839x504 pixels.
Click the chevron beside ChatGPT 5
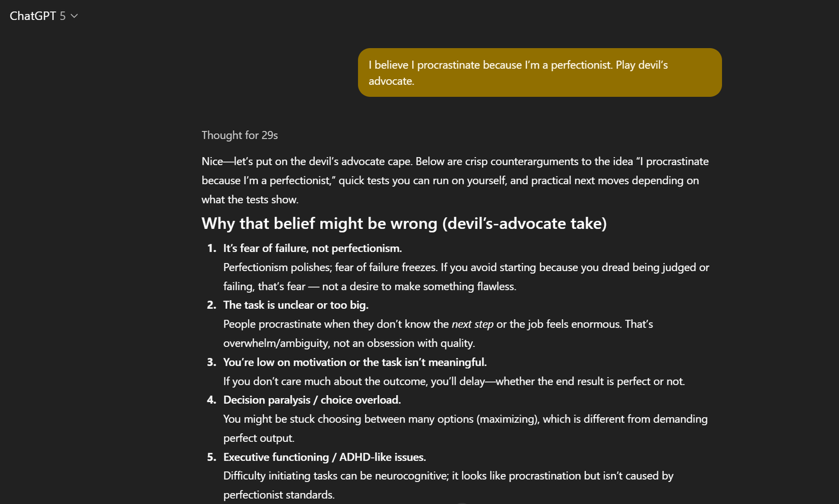(x=74, y=16)
